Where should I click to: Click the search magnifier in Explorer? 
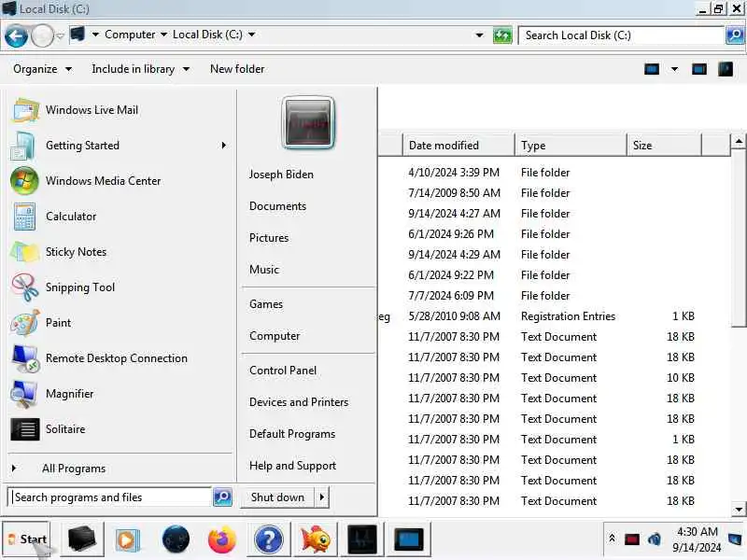click(x=735, y=35)
